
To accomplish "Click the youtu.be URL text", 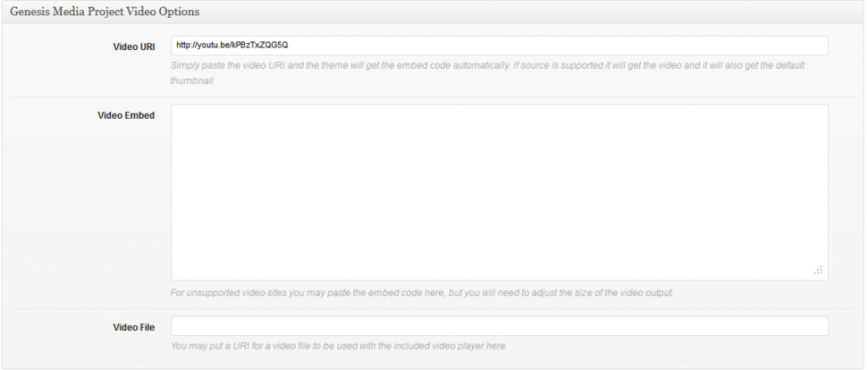I will [232, 45].
